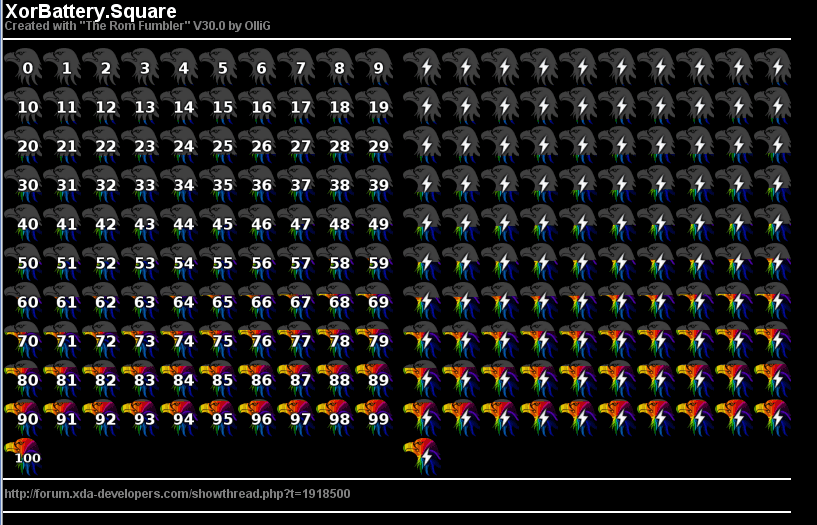Click battery level icon 80
Screen dimensions: 817x525
coord(23,379)
